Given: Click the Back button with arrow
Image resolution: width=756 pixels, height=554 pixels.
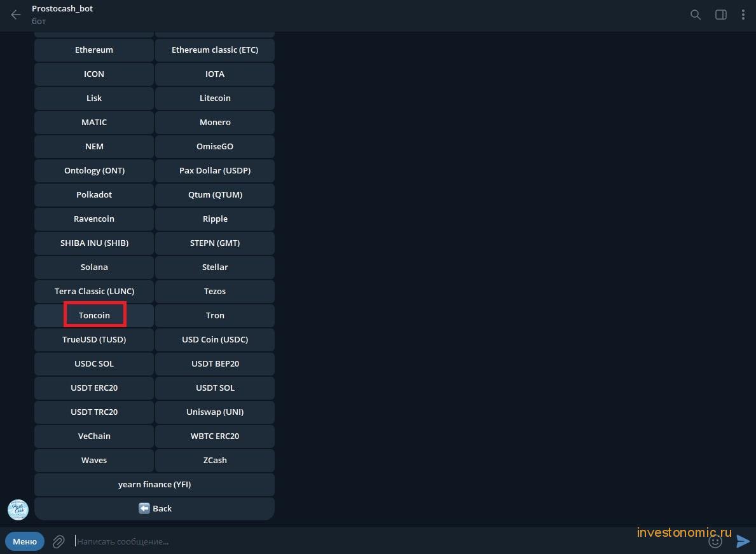Looking at the screenshot, I should (x=155, y=509).
